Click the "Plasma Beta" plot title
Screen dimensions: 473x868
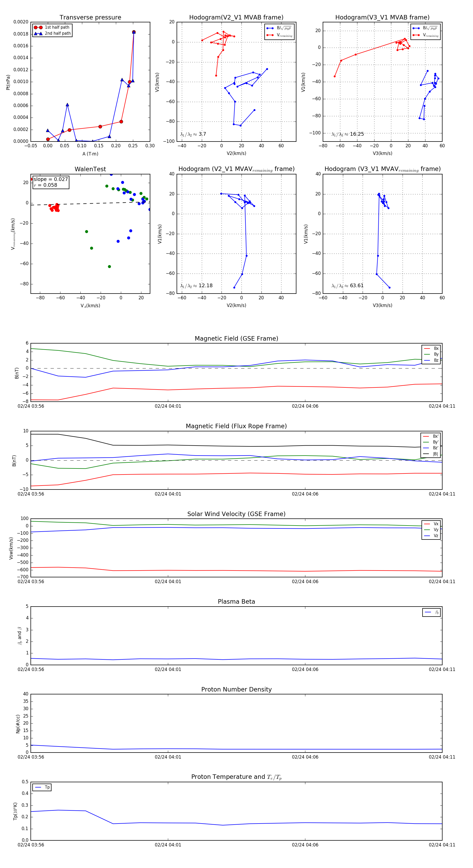click(236, 602)
